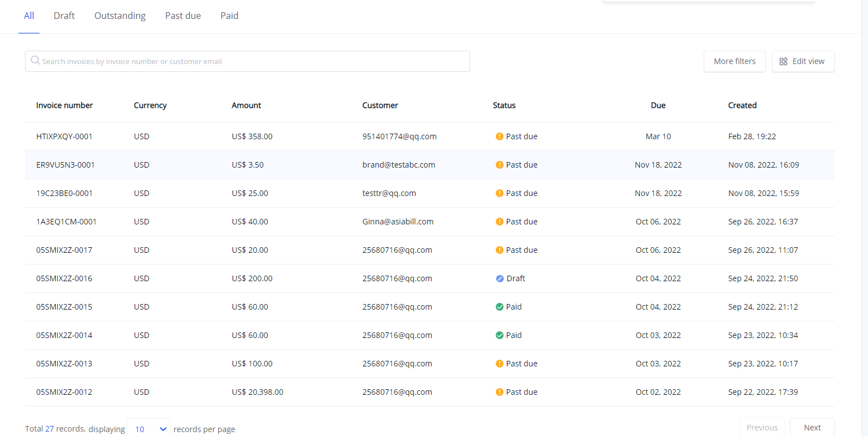Viewport: 868px width, 436px height.
Task: Open invoice 05SMIX2Z-0012
Action: point(64,392)
